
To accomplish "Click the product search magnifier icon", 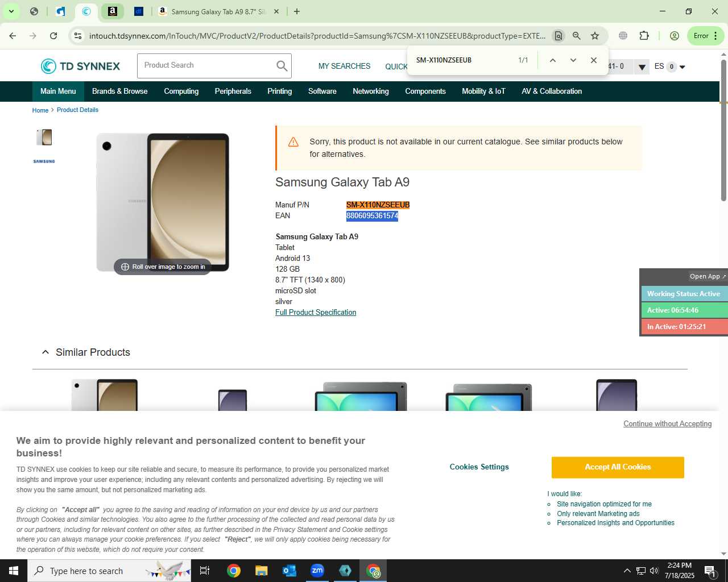I will pyautogui.click(x=282, y=66).
